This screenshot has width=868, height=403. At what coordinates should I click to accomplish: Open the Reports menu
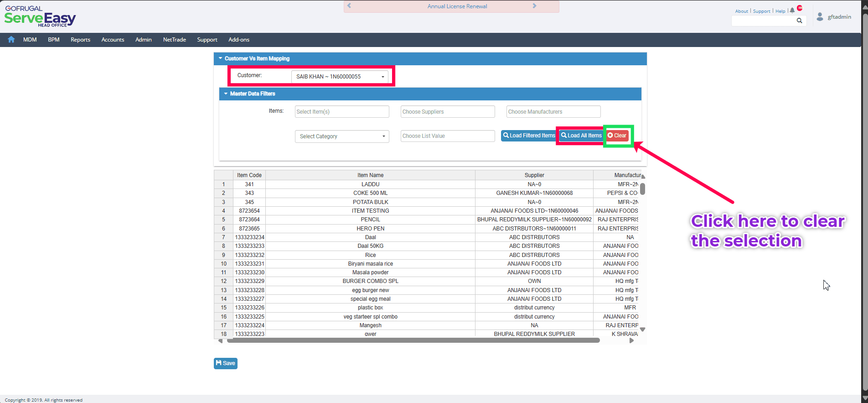pyautogui.click(x=81, y=40)
